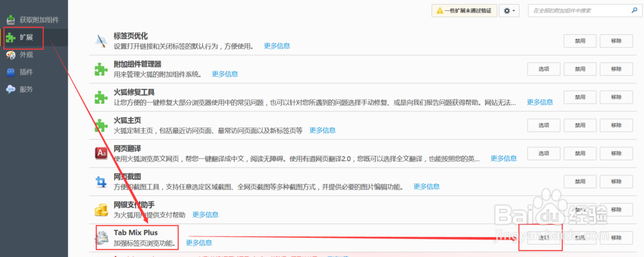Open 更多信息 link for 网页翻译

504,158
